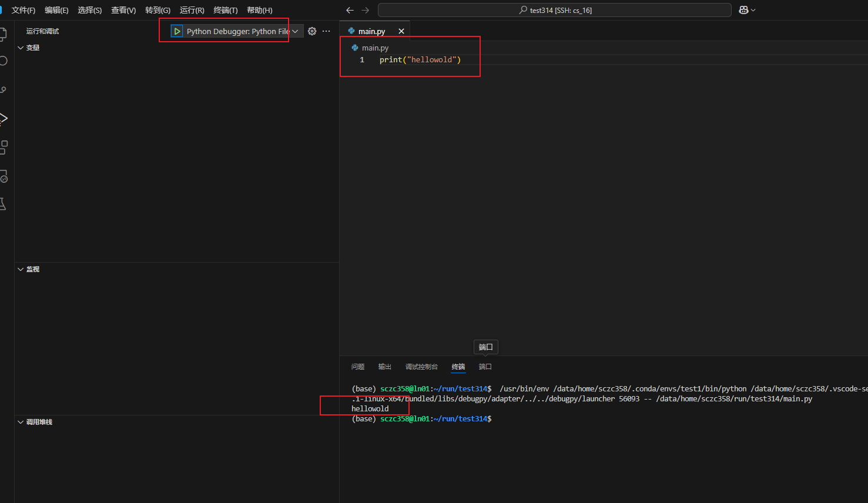Click the main.py breadcrumb above the code
Image resolution: width=868 pixels, height=503 pixels.
pos(375,48)
